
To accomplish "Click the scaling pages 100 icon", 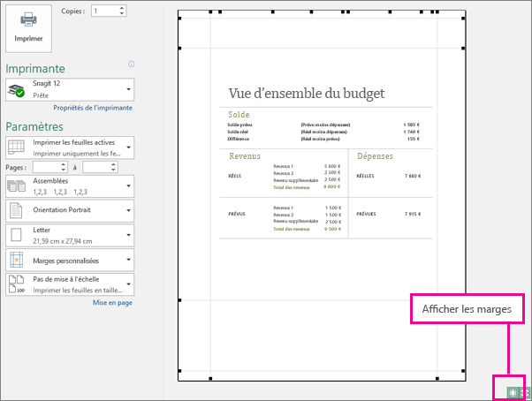I will tap(16, 284).
